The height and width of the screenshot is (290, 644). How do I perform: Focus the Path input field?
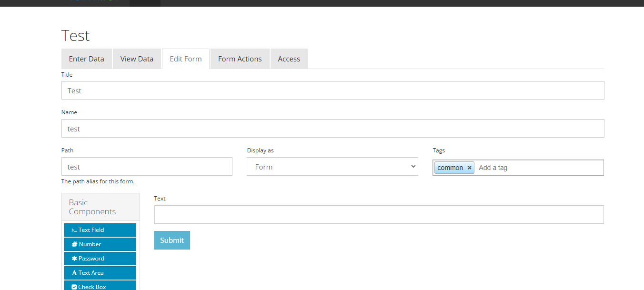[x=147, y=167]
